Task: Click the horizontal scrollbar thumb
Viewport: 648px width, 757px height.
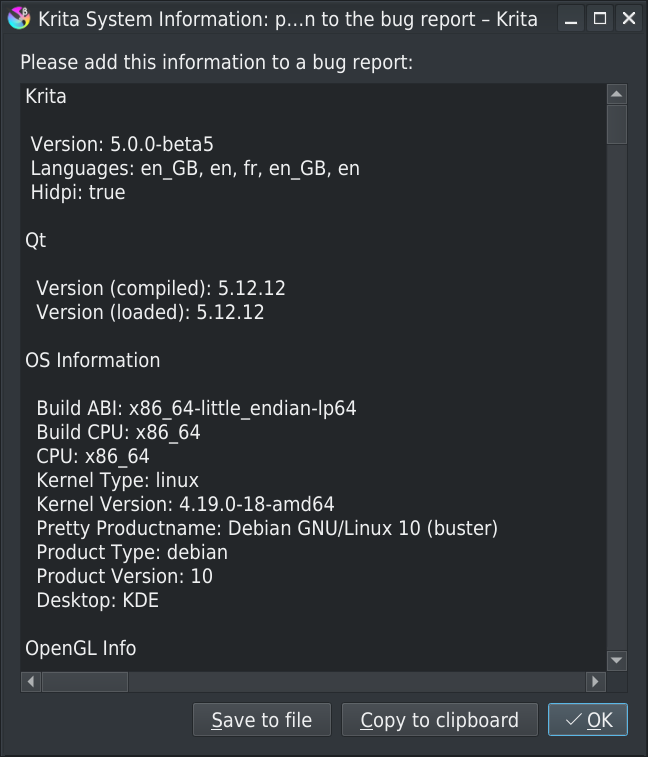Action: [85, 682]
